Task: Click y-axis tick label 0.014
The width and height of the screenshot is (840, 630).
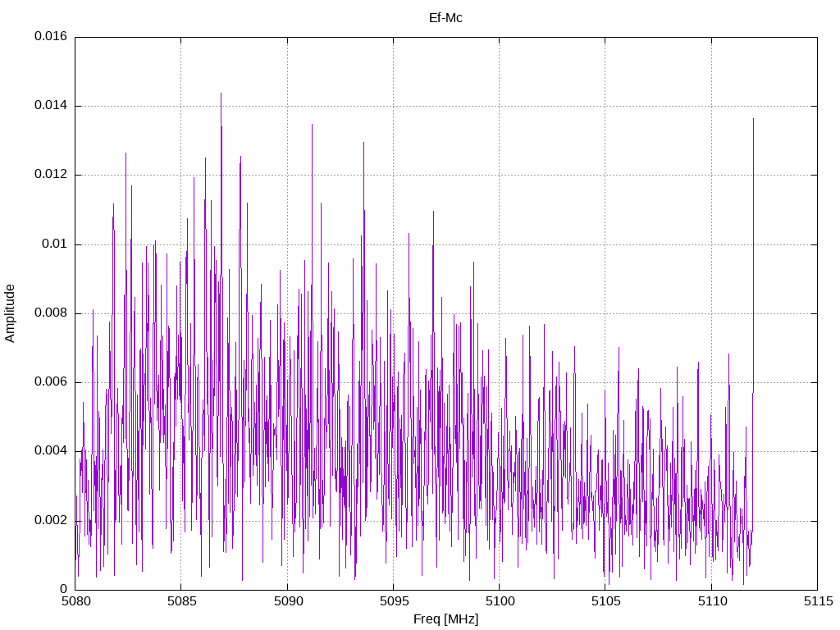Action: click(51, 106)
